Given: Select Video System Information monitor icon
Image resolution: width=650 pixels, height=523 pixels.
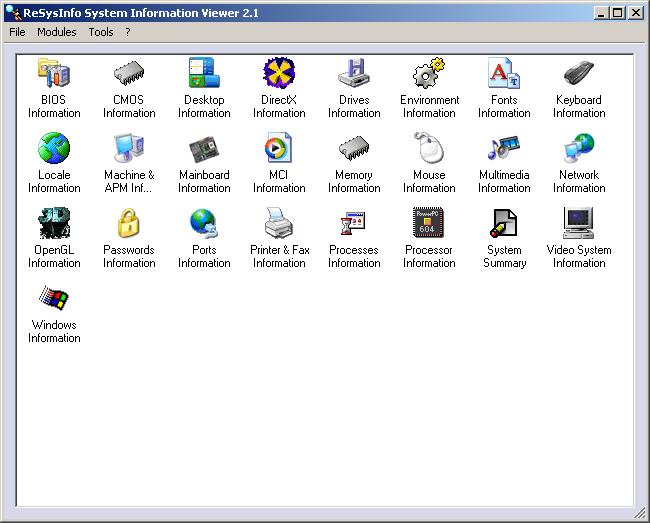Looking at the screenshot, I should (579, 223).
